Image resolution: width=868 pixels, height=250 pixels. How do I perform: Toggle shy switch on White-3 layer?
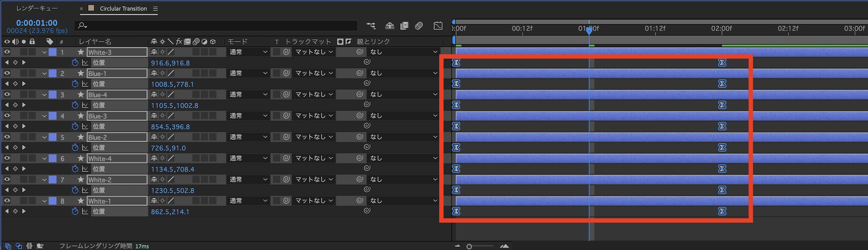tap(154, 52)
